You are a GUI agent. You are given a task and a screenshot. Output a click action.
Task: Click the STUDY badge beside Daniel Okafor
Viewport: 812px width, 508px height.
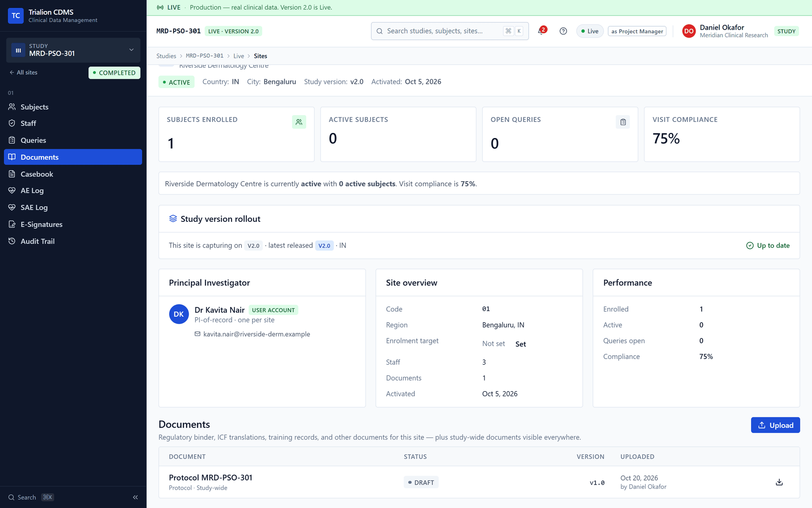coord(786,31)
